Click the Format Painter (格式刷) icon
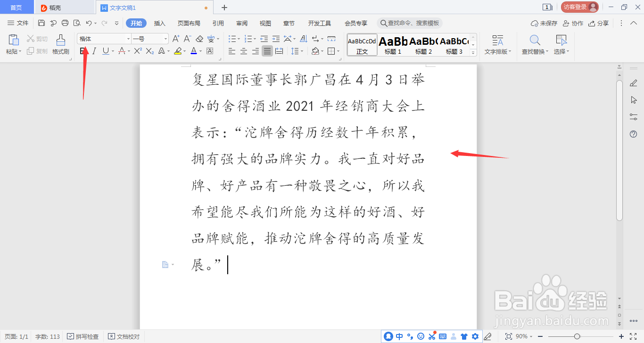This screenshot has height=343, width=644. point(60,45)
